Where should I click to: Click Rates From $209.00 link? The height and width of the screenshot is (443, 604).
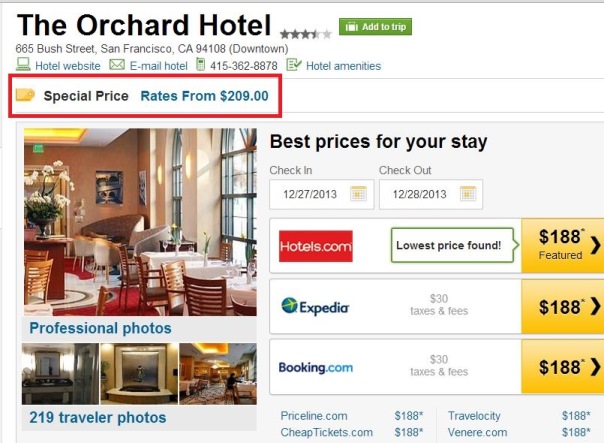coord(205,96)
